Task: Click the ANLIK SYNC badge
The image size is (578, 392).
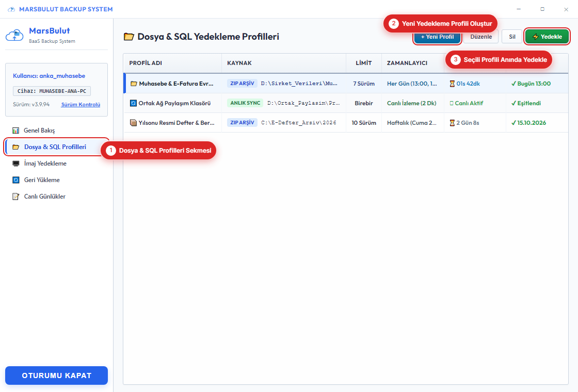Action: pyautogui.click(x=245, y=103)
